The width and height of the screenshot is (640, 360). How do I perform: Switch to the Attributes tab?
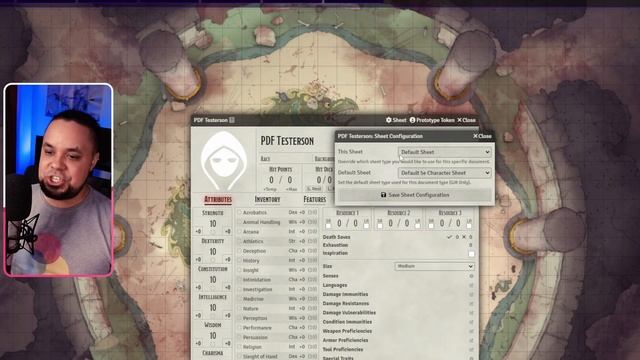pos(218,199)
